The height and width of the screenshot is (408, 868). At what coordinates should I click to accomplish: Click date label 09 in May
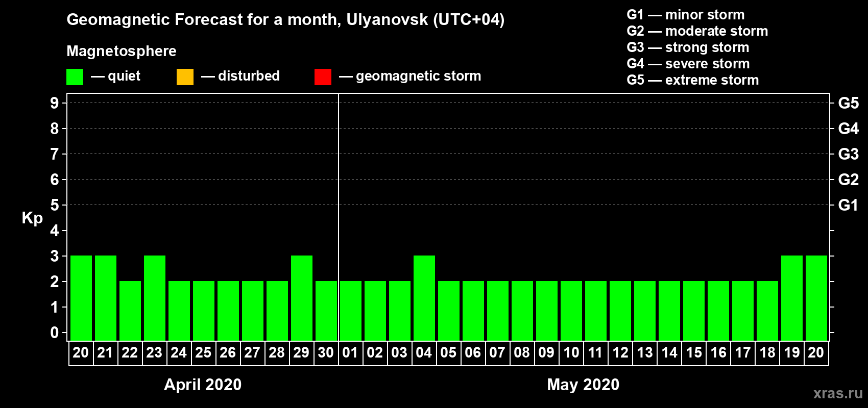coord(546,352)
